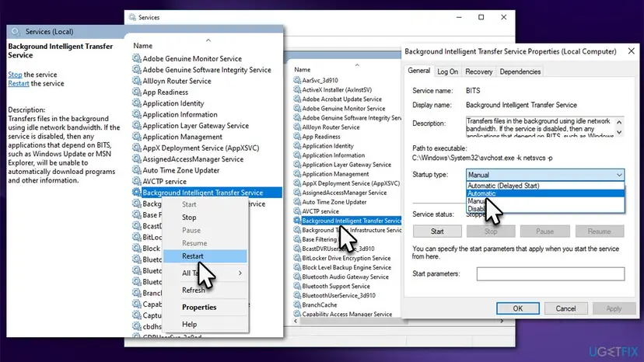The width and height of the screenshot is (644, 362).
Task: Select BcastDVRUserService_3d910 in middle list
Action: point(338,249)
